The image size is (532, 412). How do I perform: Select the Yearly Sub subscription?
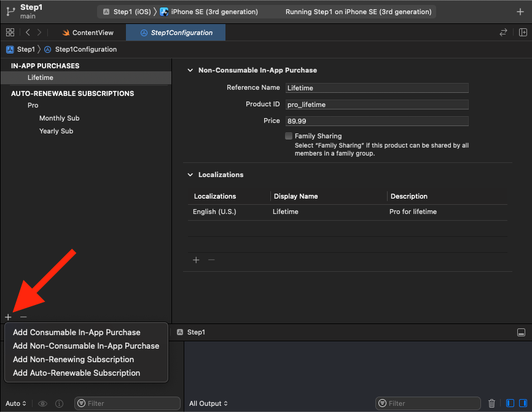pos(86,131)
